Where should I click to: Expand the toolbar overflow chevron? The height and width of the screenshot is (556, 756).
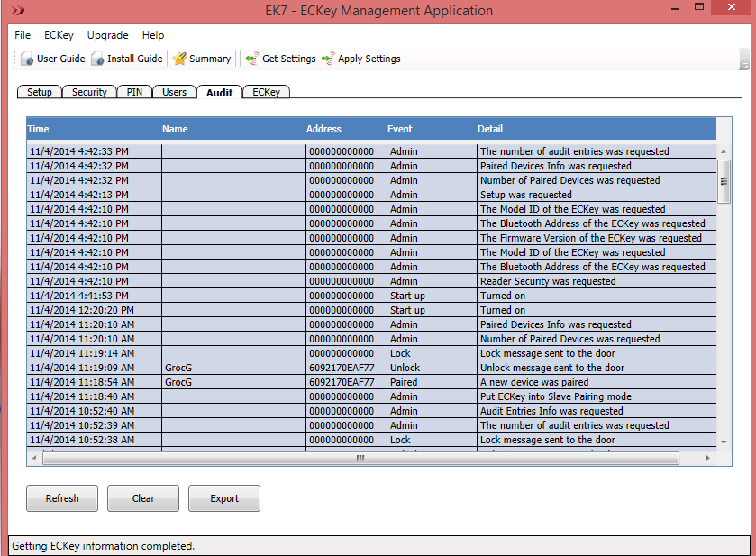(744, 59)
